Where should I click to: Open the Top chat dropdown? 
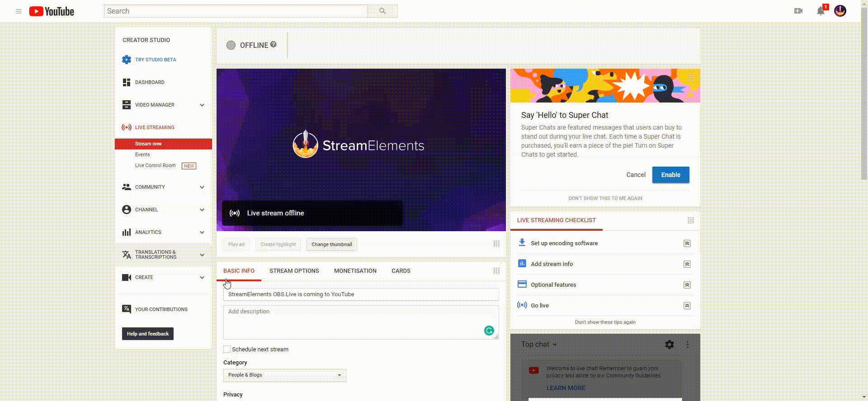539,344
